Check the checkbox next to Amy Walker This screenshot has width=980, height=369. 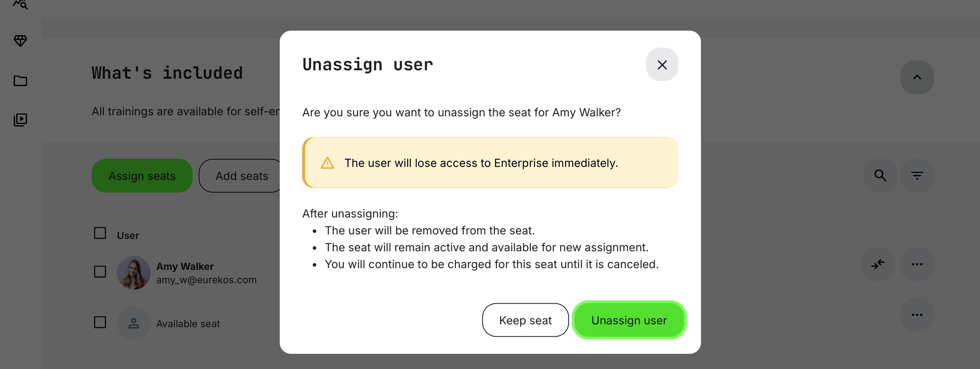100,272
